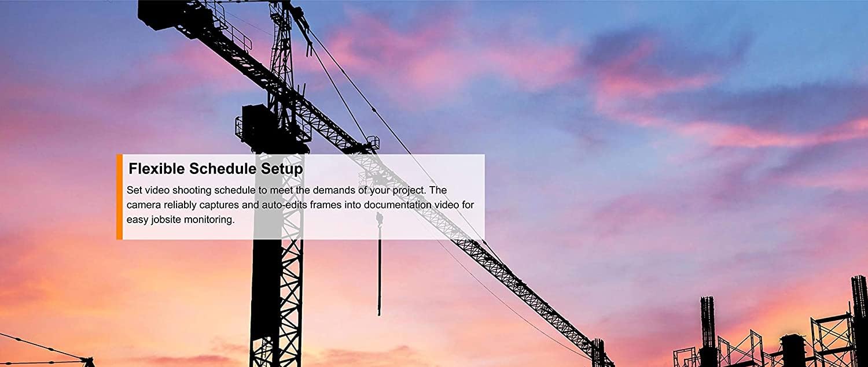The width and height of the screenshot is (868, 367).
Task: Click the orange accent bar beside the heading
Action: [119, 197]
